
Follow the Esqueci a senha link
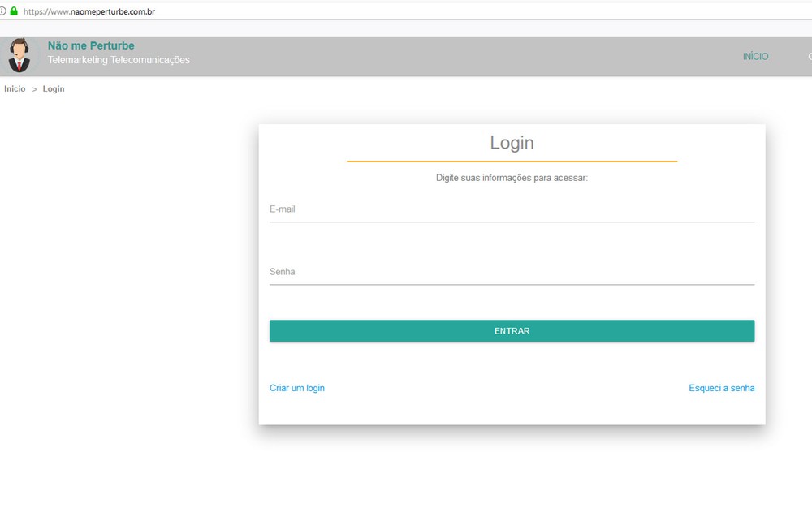pos(721,388)
